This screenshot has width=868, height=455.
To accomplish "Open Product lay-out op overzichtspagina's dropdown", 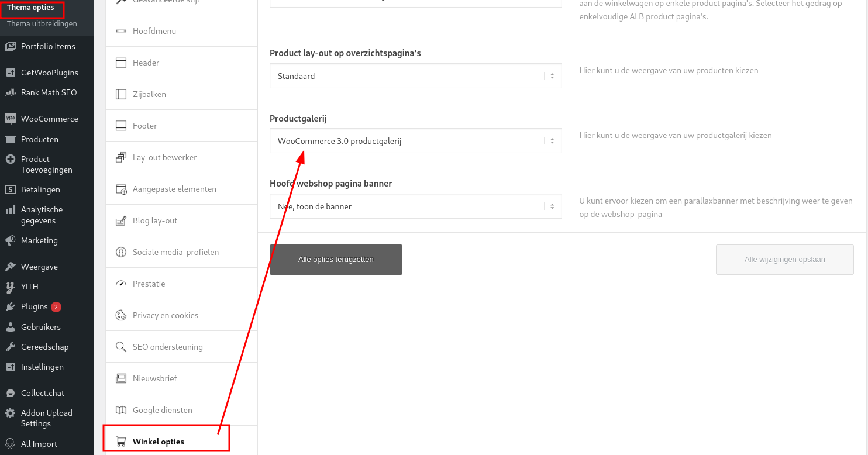I will 415,76.
